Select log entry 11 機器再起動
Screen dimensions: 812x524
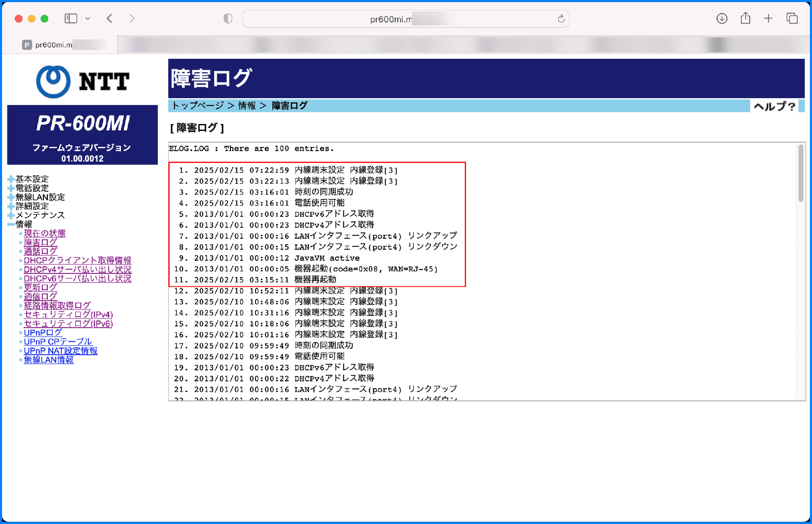point(255,280)
